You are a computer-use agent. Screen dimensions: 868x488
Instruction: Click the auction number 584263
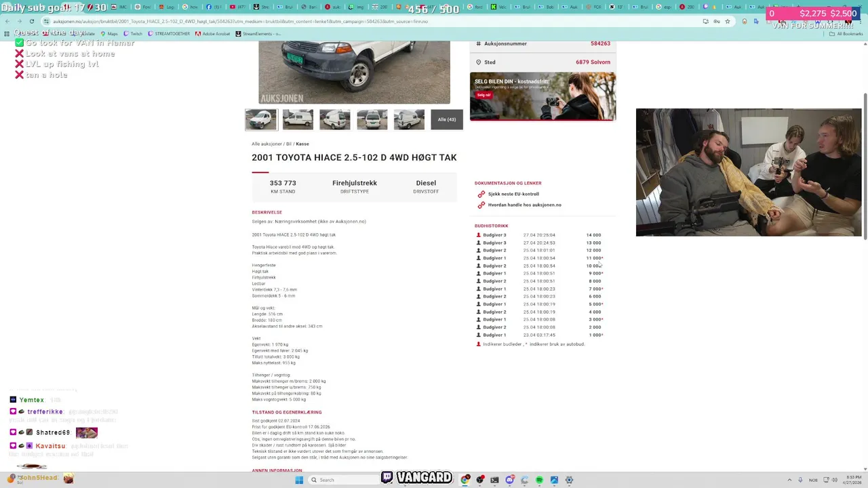click(x=600, y=43)
